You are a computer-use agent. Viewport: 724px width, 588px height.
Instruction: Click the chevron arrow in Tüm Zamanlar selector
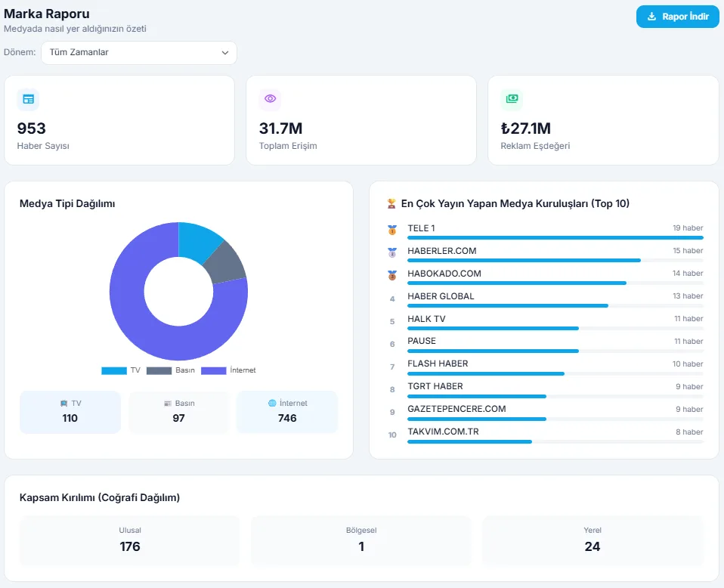coord(225,53)
